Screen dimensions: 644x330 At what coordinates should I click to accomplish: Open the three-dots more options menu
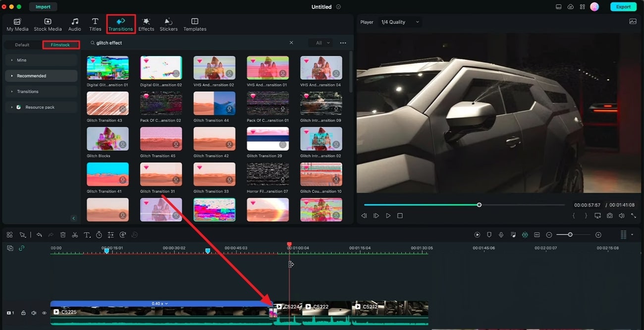343,43
